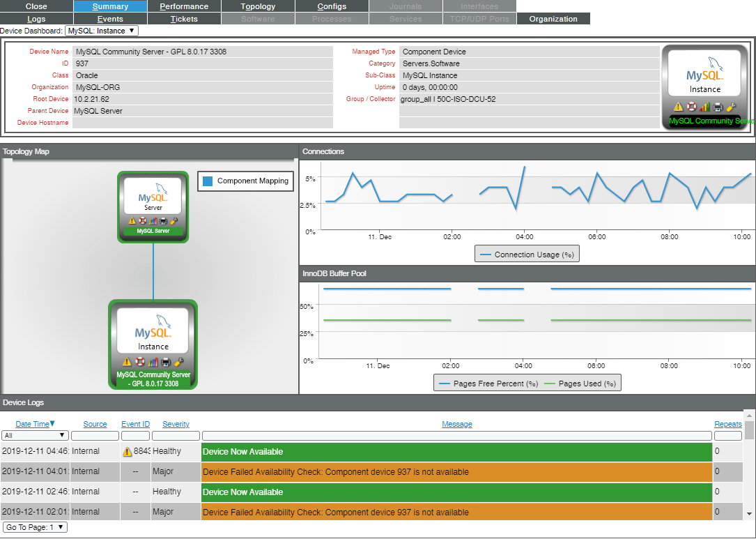Toggle Pages Free Percent (%) legend item

coord(488,384)
